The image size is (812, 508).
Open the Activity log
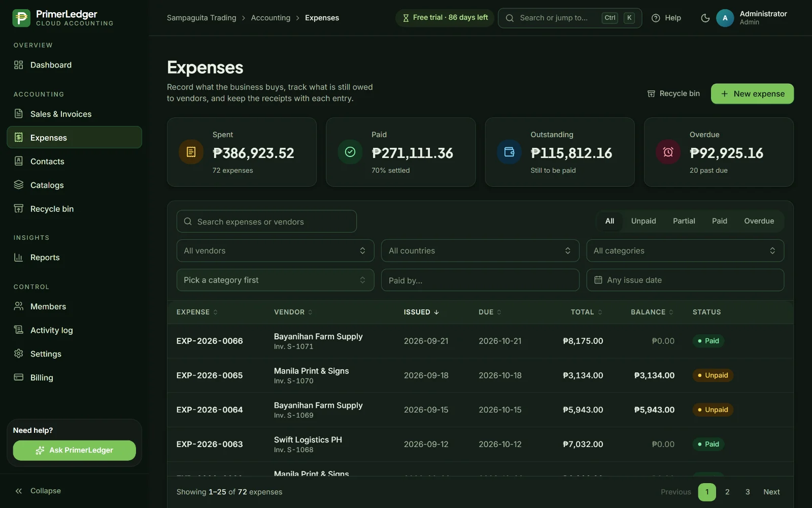pyautogui.click(x=74, y=330)
